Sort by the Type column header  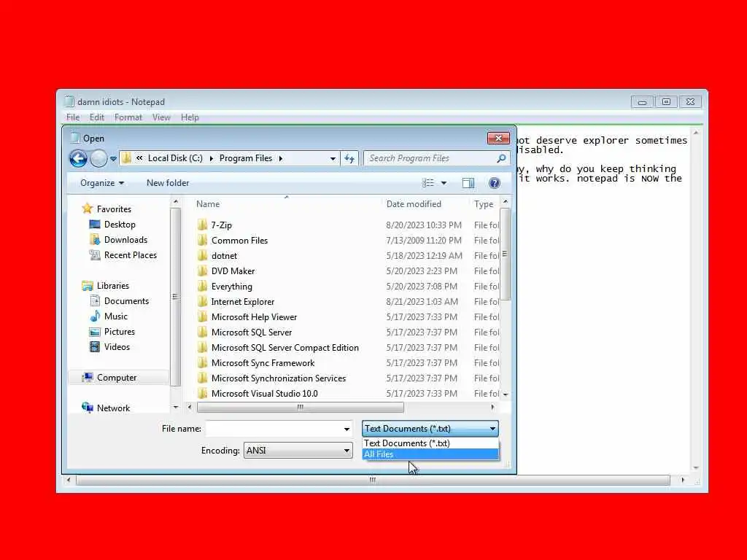tap(484, 204)
